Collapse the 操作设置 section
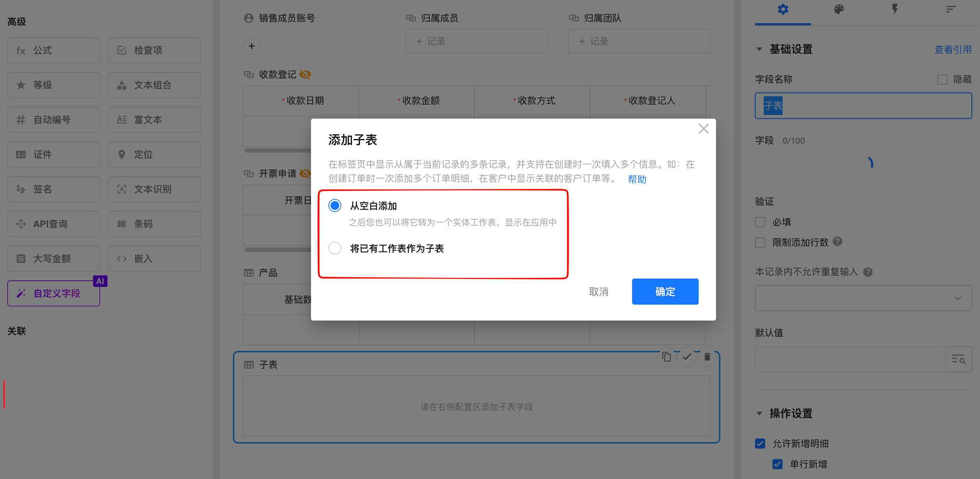Viewport: 980px width, 479px height. [759, 413]
